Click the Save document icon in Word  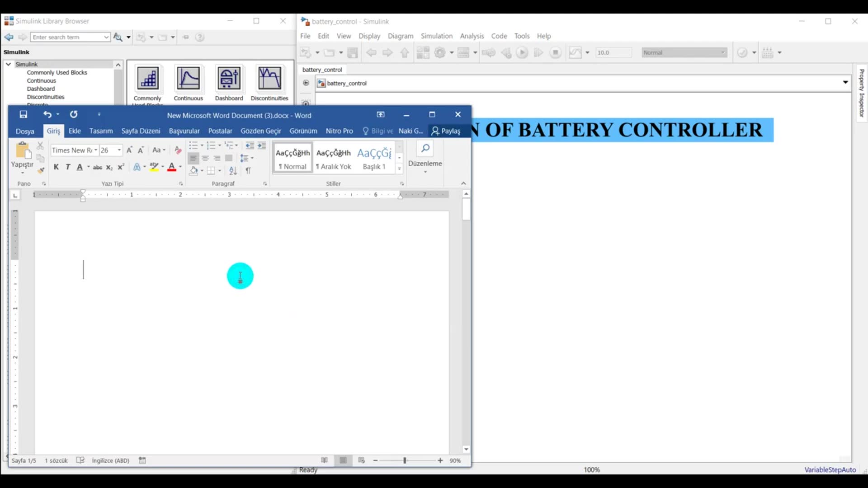pyautogui.click(x=23, y=114)
